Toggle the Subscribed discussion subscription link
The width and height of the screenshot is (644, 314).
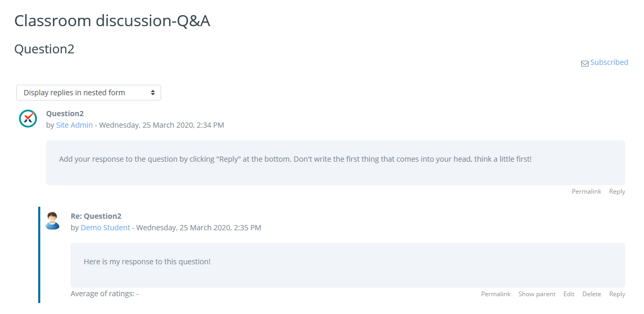pyautogui.click(x=609, y=62)
